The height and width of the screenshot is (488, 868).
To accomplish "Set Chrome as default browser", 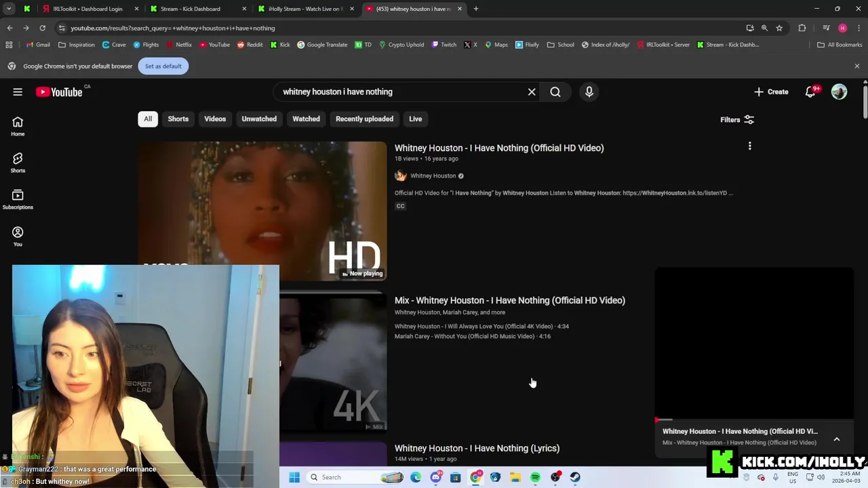I will (163, 66).
